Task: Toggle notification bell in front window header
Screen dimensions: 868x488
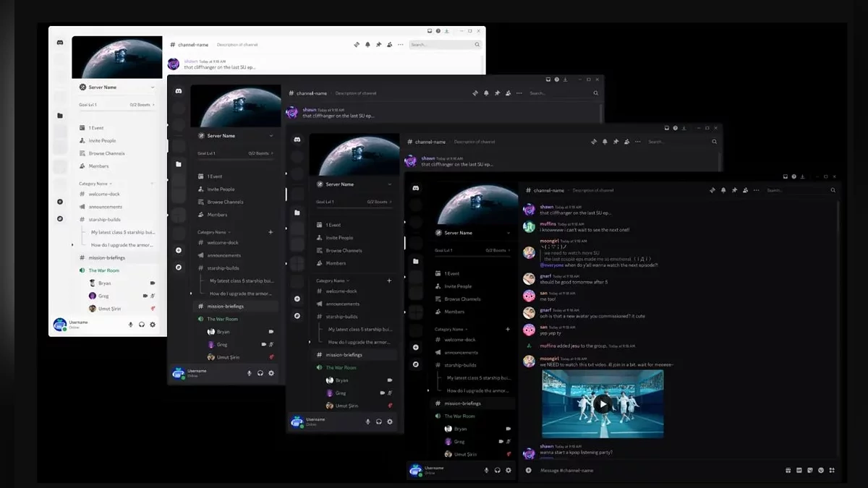Action: tap(723, 190)
